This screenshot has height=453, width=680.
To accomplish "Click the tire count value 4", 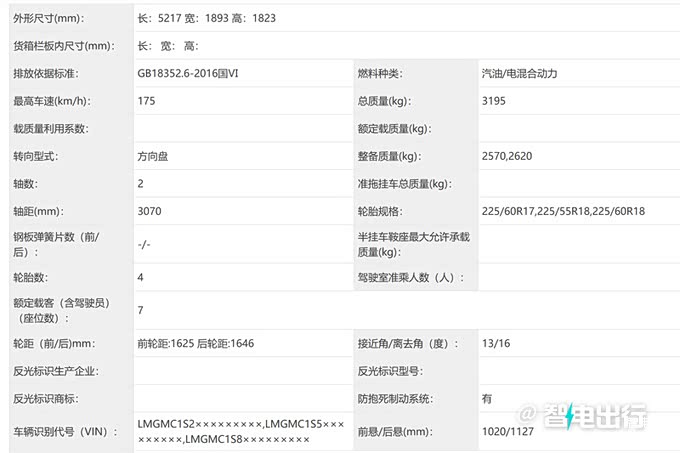I will [x=140, y=277].
